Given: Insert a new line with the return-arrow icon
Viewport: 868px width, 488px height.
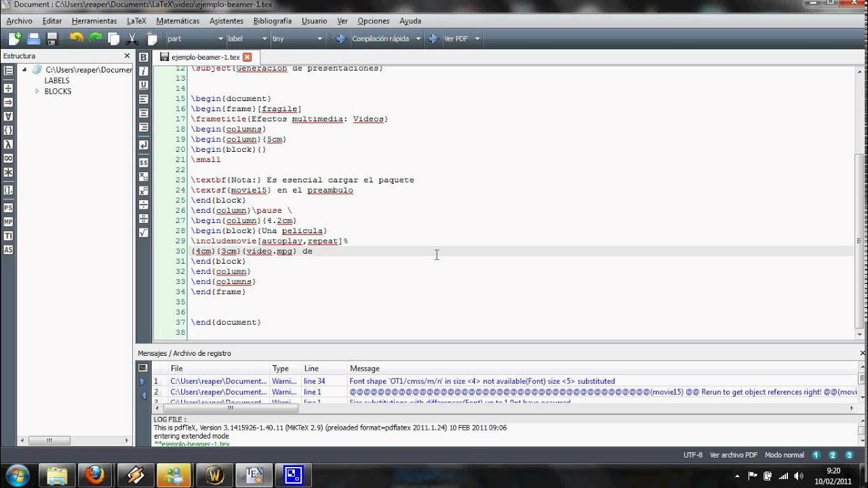Looking at the screenshot, I should [144, 144].
